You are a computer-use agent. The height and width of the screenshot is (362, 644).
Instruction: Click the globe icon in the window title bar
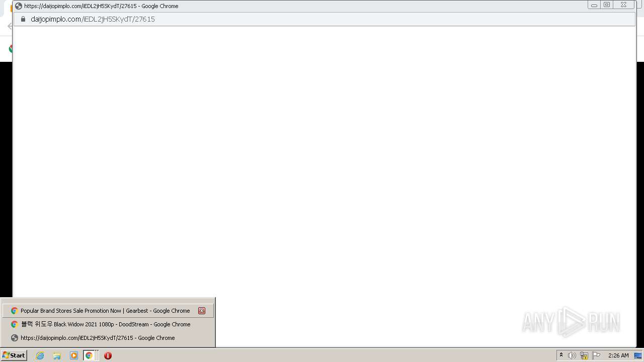pos(19,6)
